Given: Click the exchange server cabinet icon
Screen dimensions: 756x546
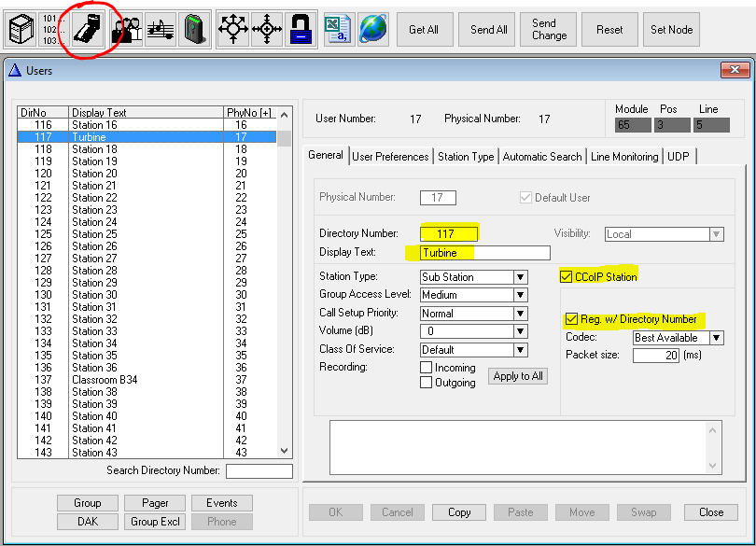Looking at the screenshot, I should point(20,29).
